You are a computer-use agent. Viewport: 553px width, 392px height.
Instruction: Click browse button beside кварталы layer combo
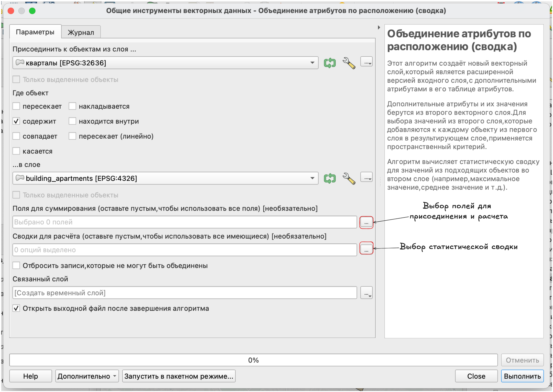coord(367,62)
